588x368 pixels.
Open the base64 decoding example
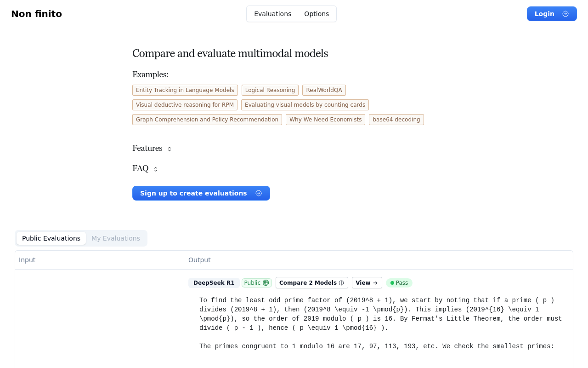(396, 120)
